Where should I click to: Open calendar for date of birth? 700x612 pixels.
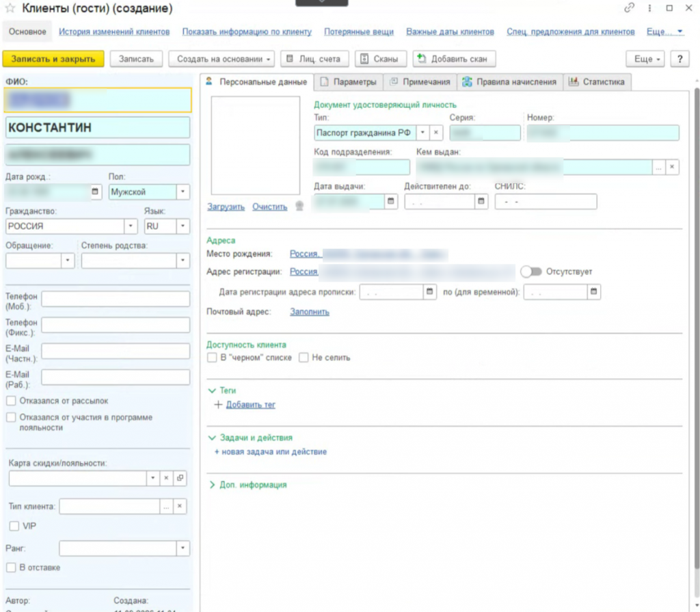click(x=95, y=191)
